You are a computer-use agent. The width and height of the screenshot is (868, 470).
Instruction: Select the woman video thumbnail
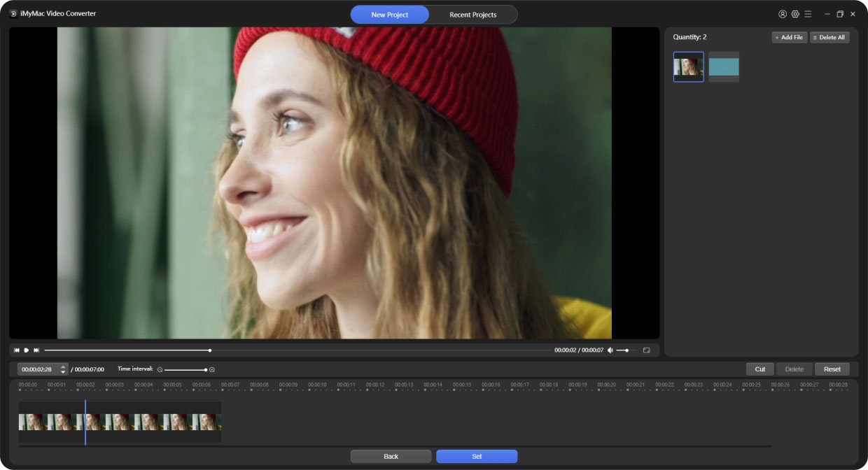[x=689, y=66]
